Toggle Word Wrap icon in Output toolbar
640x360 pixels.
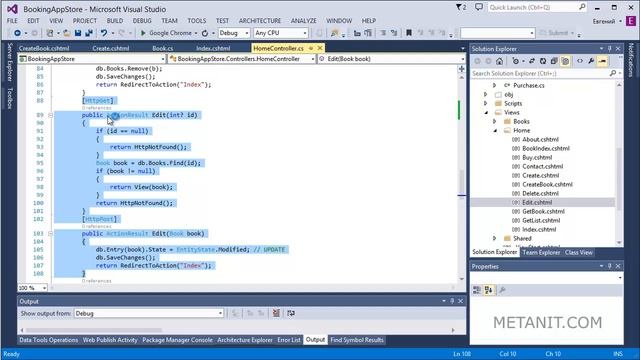click(x=291, y=313)
